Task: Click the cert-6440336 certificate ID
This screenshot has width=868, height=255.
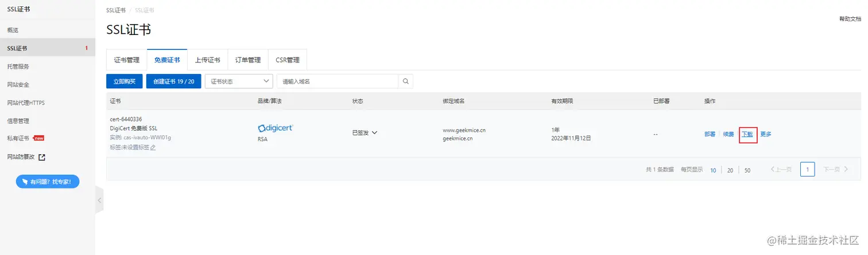Action: (x=126, y=119)
